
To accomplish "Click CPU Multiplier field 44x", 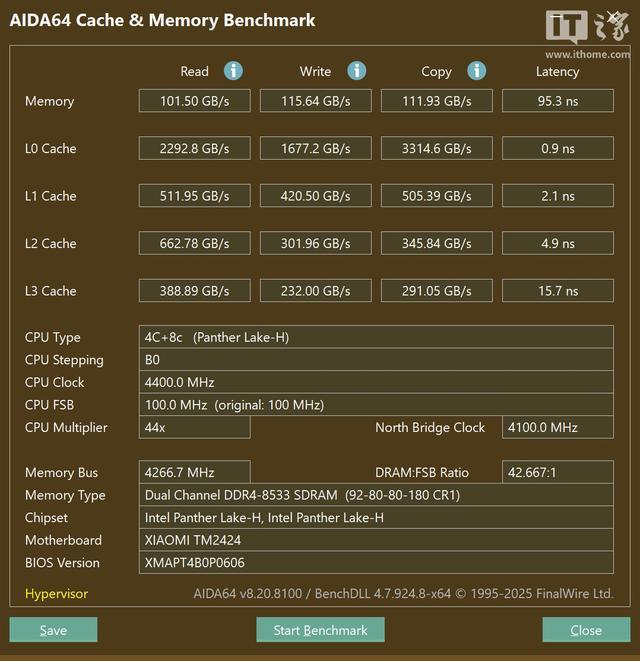I will coord(195,427).
